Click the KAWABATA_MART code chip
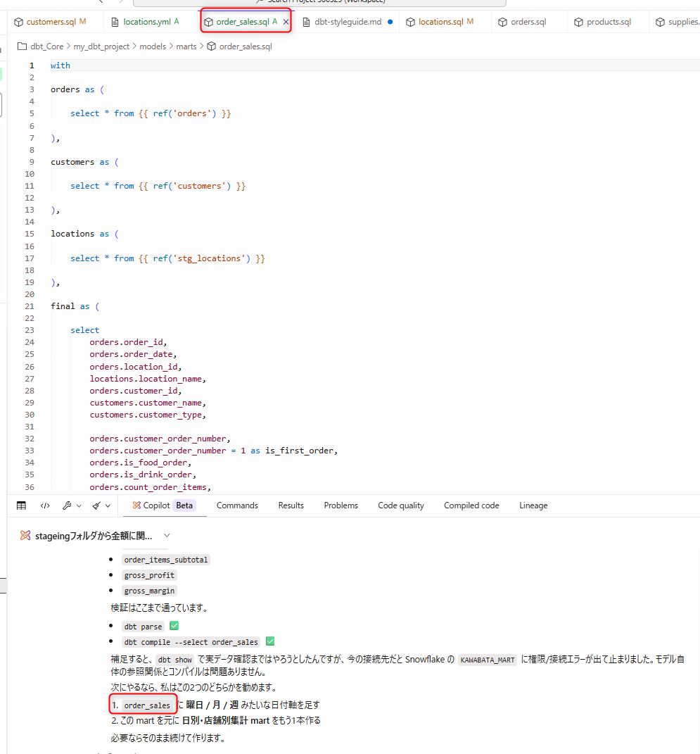This screenshot has height=754, width=700. click(x=487, y=660)
